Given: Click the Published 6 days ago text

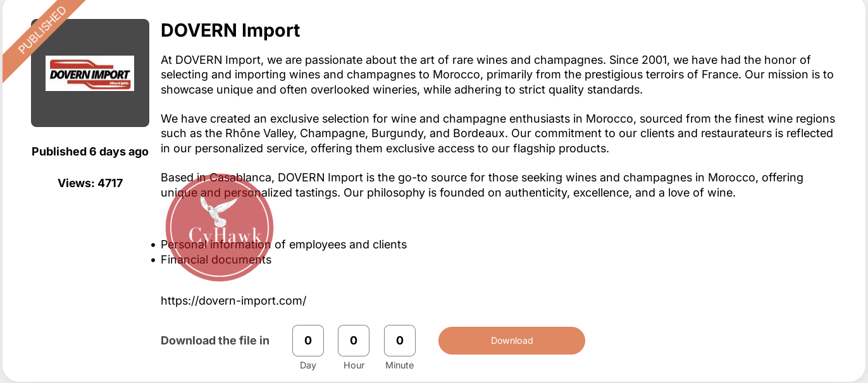Looking at the screenshot, I should click(90, 152).
